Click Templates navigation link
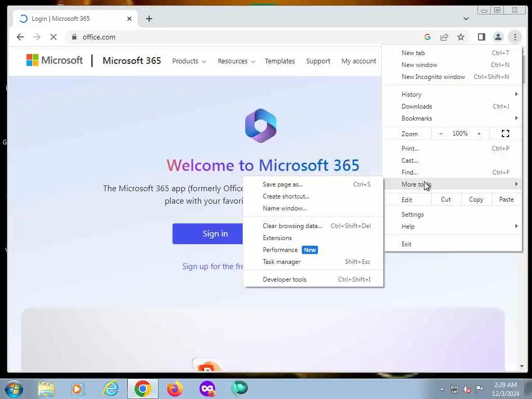The width and height of the screenshot is (532, 399). click(x=280, y=61)
